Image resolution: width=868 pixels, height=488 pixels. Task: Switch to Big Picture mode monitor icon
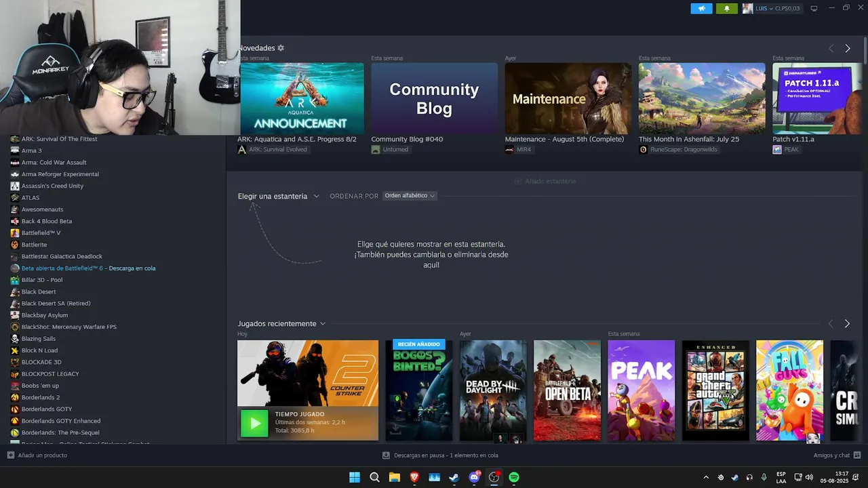point(814,8)
